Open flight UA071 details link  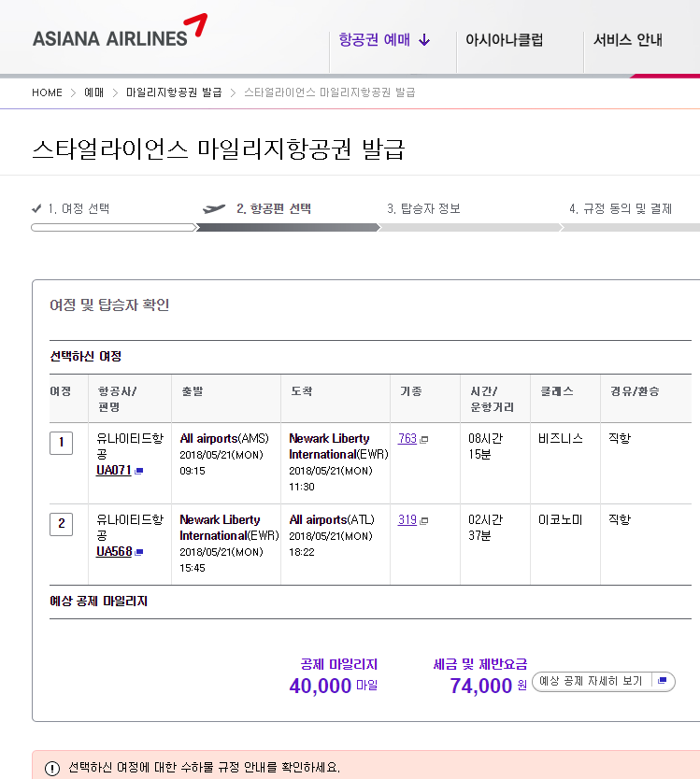pos(114,470)
